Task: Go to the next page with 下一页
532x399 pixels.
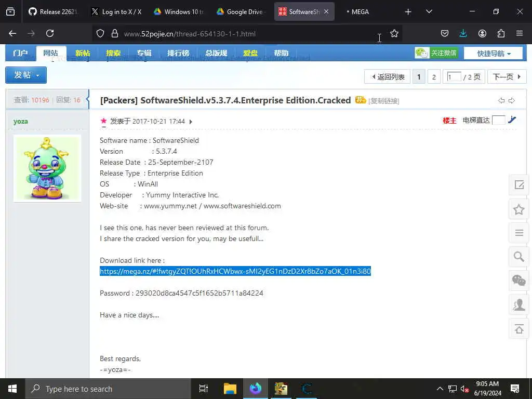Action: tap(507, 77)
